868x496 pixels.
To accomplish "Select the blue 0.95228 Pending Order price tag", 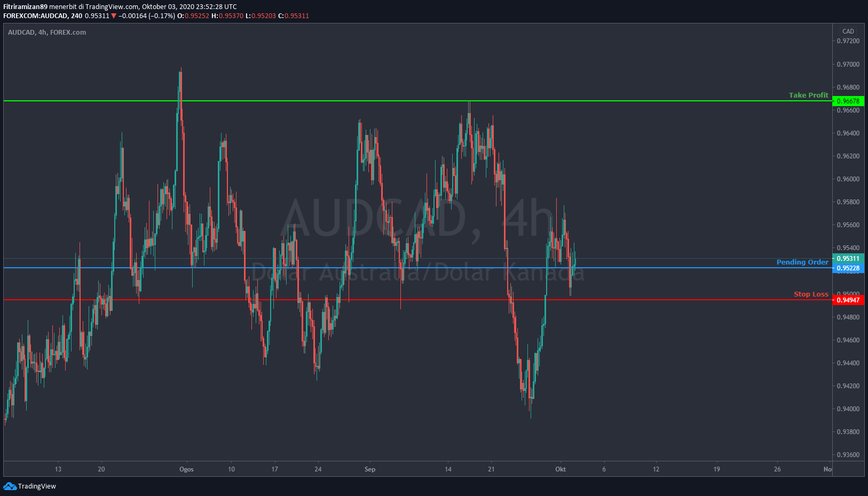I will pos(848,268).
